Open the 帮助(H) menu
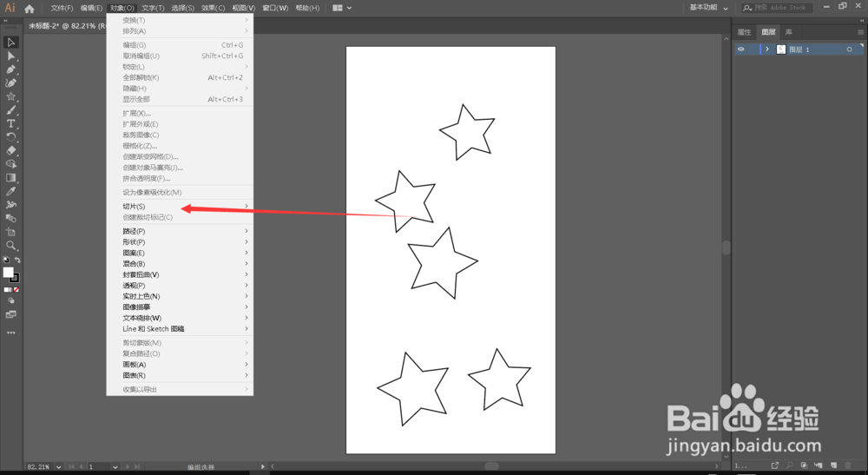The width and height of the screenshot is (868, 475). (x=307, y=8)
